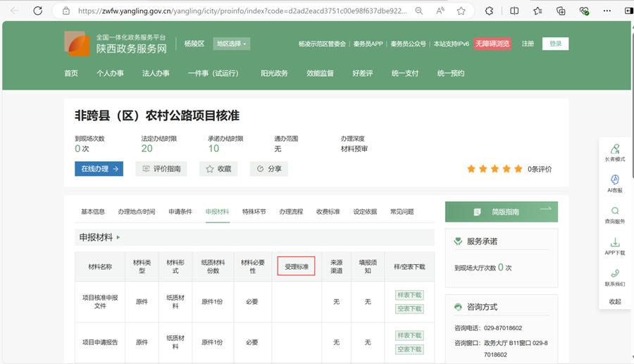Open 杨凌示范区管委会 link
The width and height of the screenshot is (634, 364).
click(322, 44)
